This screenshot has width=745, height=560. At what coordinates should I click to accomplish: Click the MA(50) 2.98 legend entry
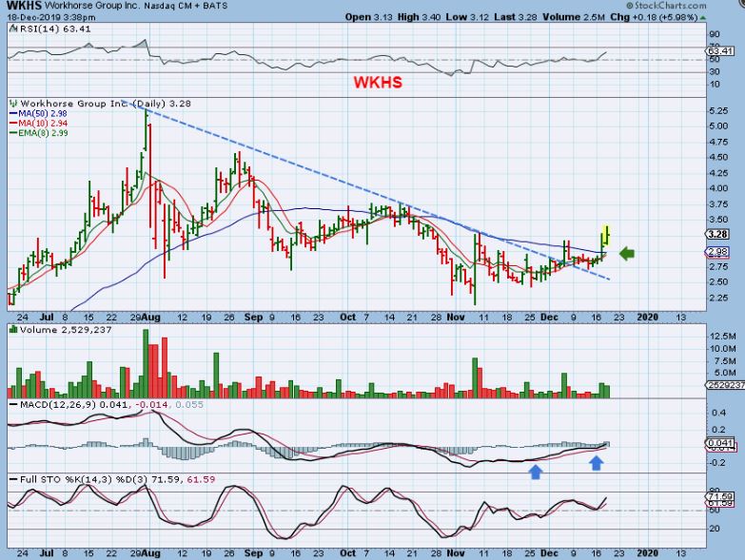[38, 113]
